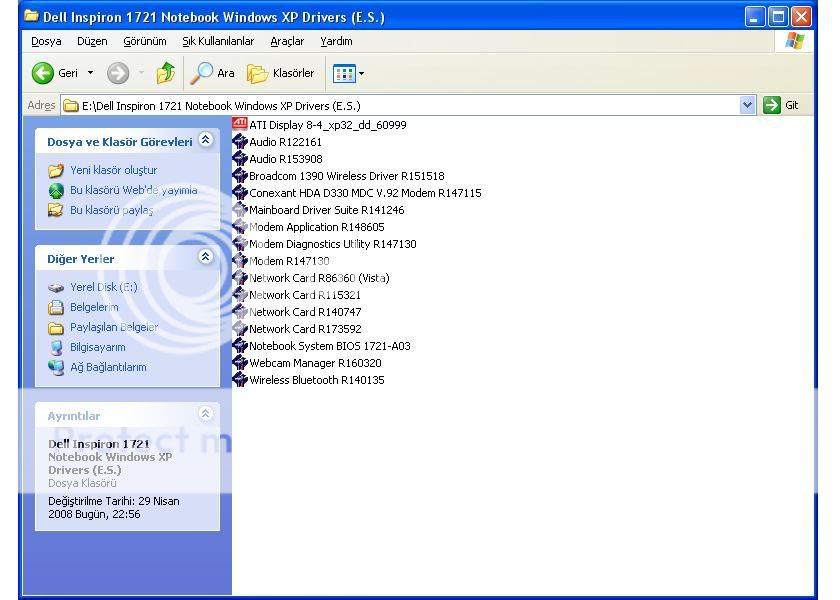Click the Broadcom 1390 Wireless Driver icon
This screenshot has height=600, width=840.
click(240, 176)
